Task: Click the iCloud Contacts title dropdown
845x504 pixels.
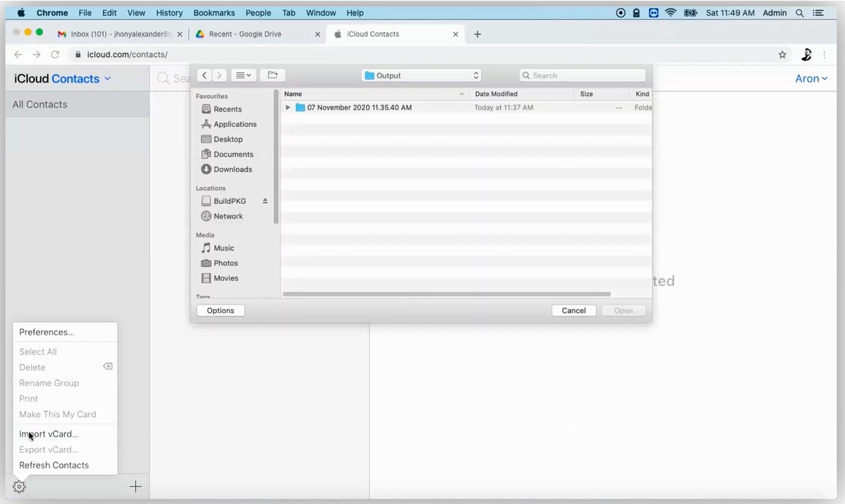Action: 107,78
